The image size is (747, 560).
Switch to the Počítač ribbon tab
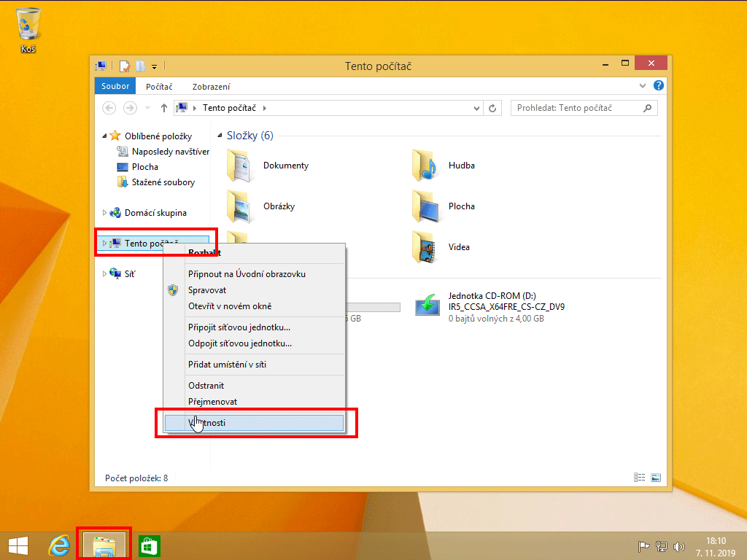tap(159, 87)
